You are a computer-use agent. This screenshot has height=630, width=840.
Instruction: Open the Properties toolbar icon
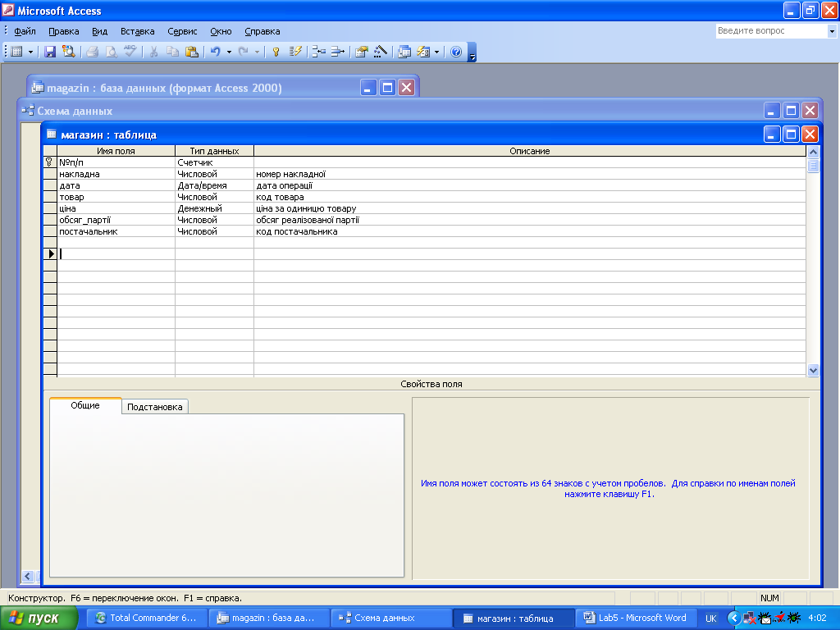(362, 52)
